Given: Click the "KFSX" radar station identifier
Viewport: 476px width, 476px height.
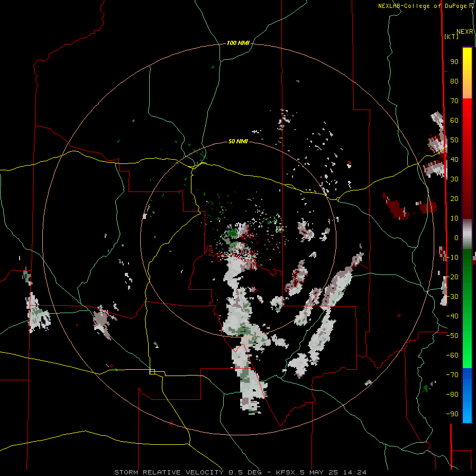Looking at the screenshot, I should click(x=286, y=472).
